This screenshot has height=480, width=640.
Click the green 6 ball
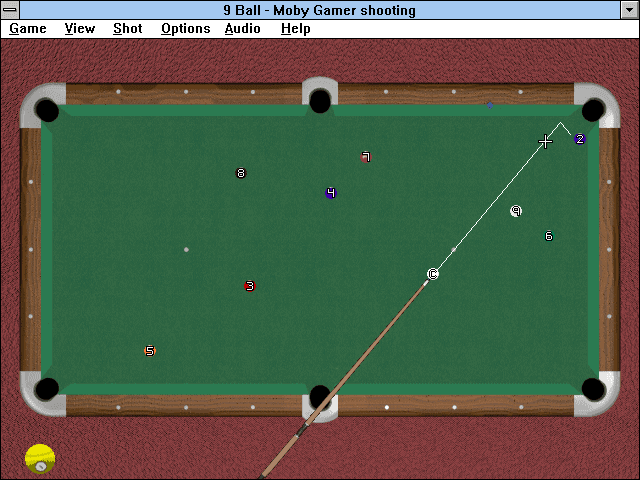(549, 236)
